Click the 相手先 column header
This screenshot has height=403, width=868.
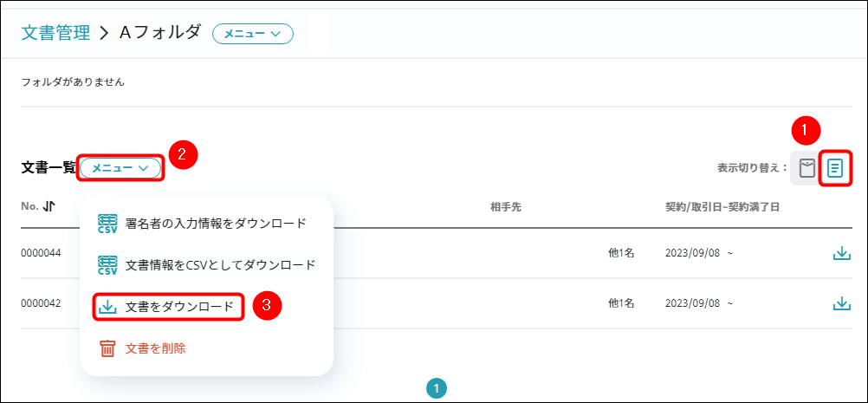505,206
